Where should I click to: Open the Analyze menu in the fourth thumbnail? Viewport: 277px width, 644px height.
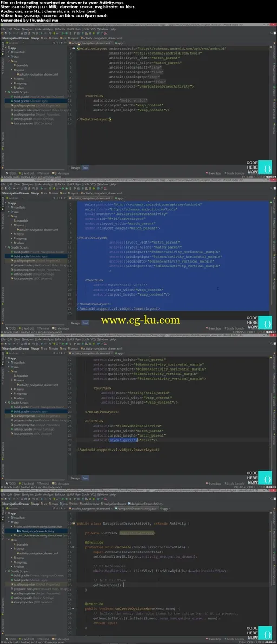pos(48,495)
